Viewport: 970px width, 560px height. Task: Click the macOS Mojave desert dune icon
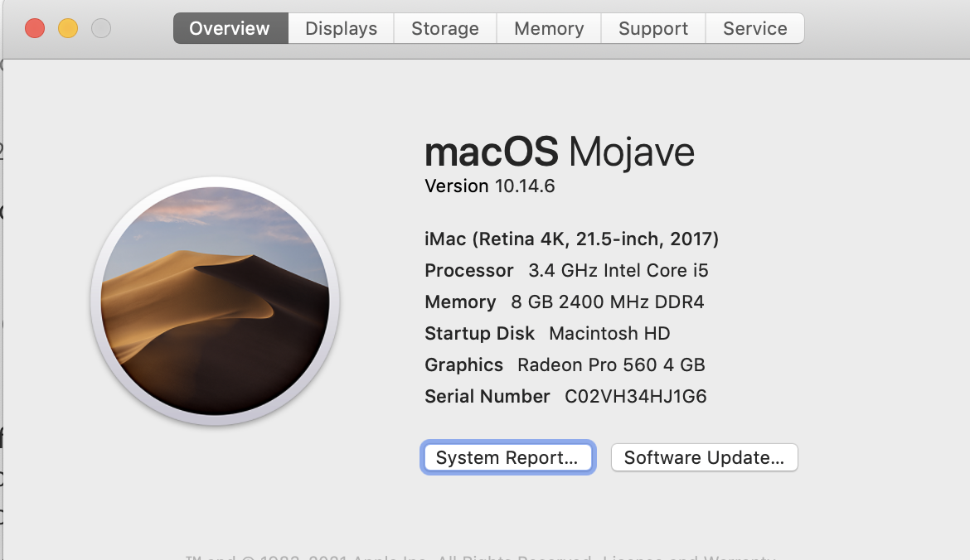pyautogui.click(x=215, y=302)
